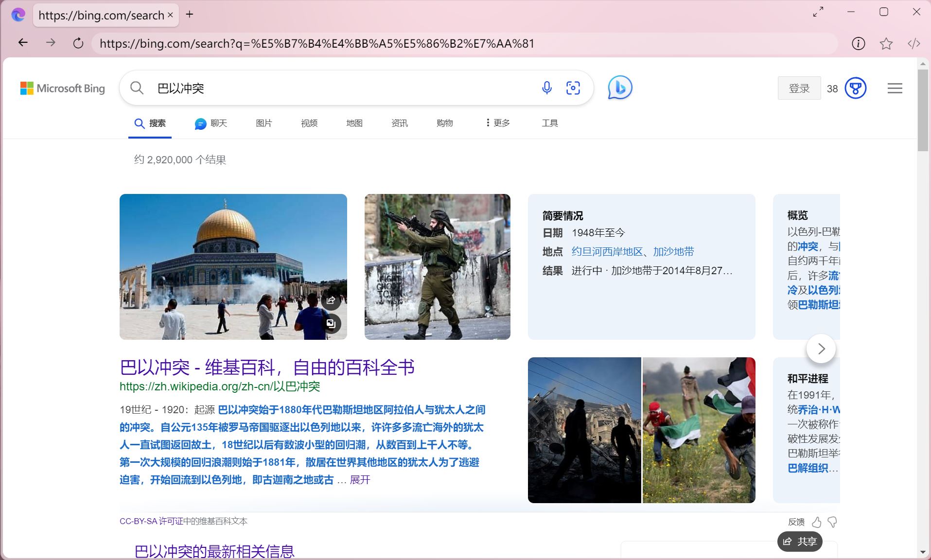Screen dimensions: 931x560
Task: Expand the Wikipedia snippet with 展开
Action: point(360,480)
